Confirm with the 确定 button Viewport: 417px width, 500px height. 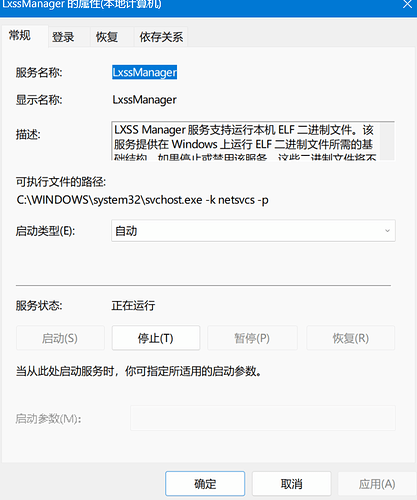(205, 484)
